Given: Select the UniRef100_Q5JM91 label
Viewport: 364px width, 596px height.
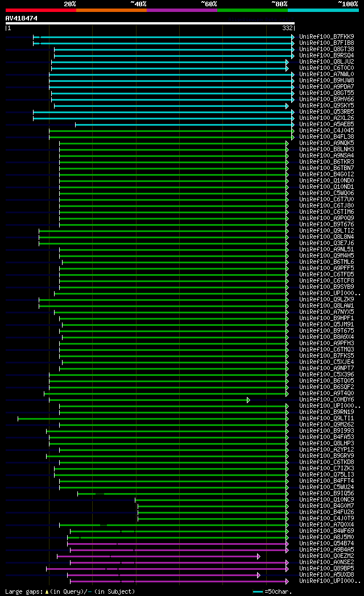Looking at the screenshot, I should click(326, 325).
